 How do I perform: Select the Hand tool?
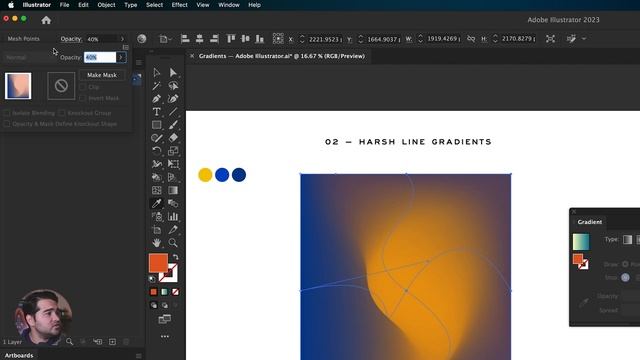tap(157, 242)
